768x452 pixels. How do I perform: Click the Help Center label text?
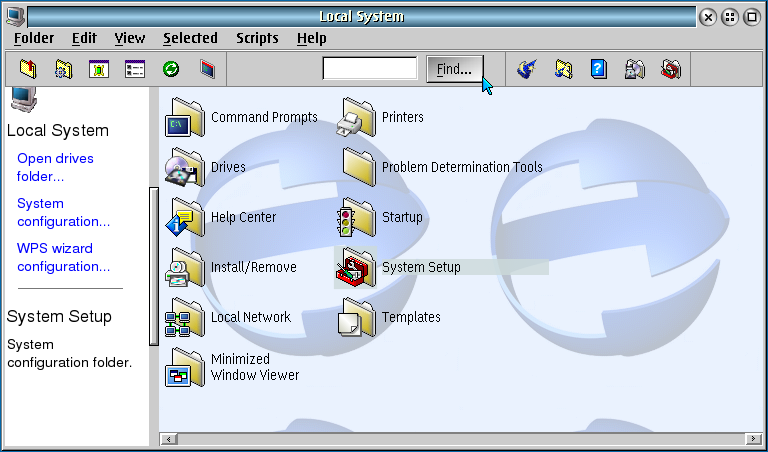[x=243, y=217]
